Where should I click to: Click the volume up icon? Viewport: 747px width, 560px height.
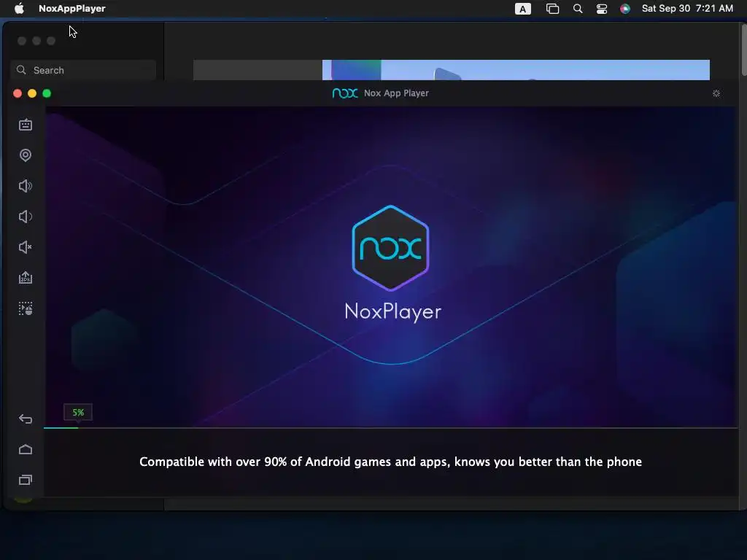26,186
